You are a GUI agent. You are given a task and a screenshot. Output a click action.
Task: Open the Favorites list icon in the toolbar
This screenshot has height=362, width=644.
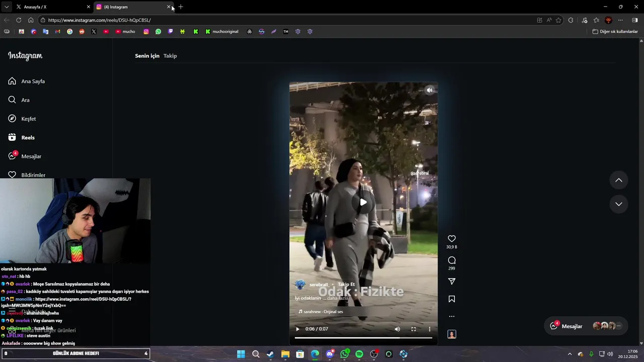click(596, 20)
